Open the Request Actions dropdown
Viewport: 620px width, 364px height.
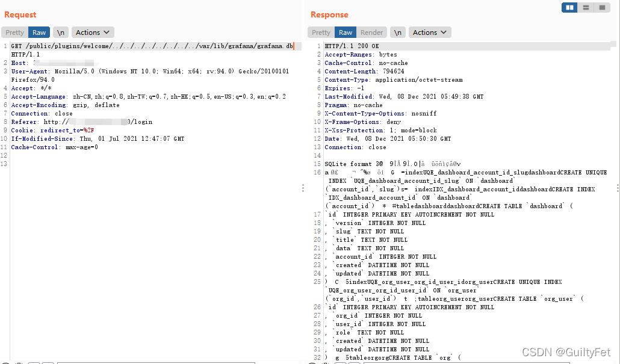pos(93,32)
